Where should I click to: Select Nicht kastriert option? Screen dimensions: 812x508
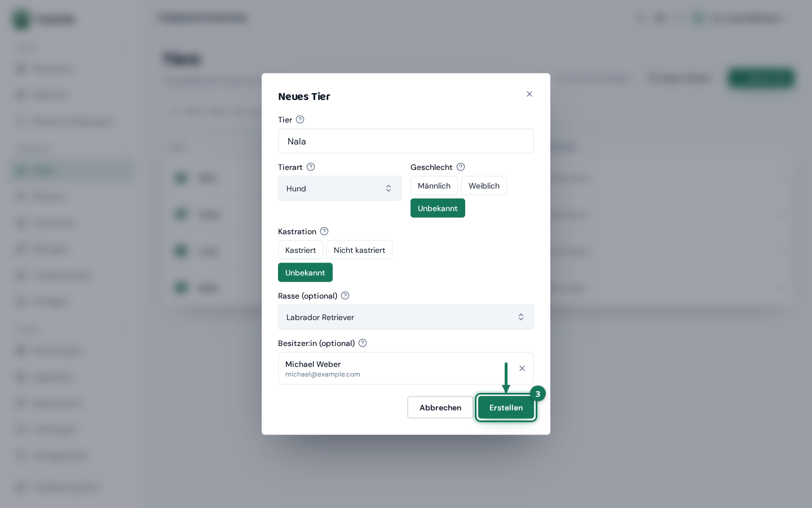(359, 250)
